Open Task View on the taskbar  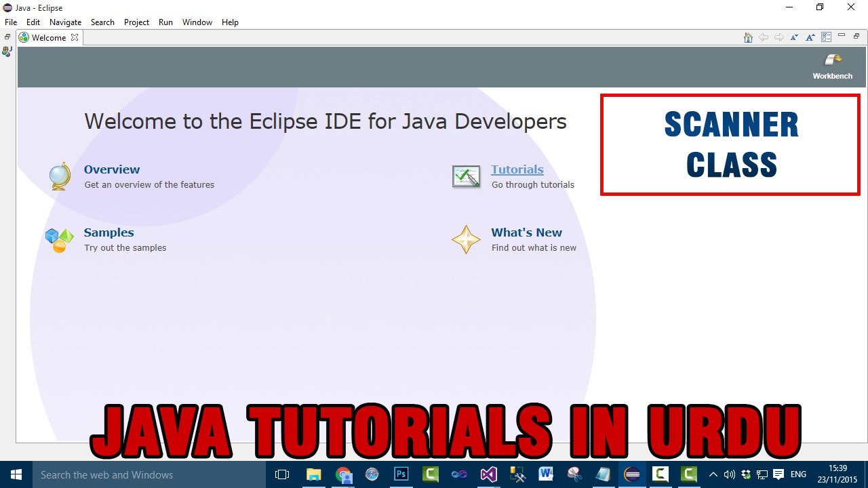click(x=282, y=474)
